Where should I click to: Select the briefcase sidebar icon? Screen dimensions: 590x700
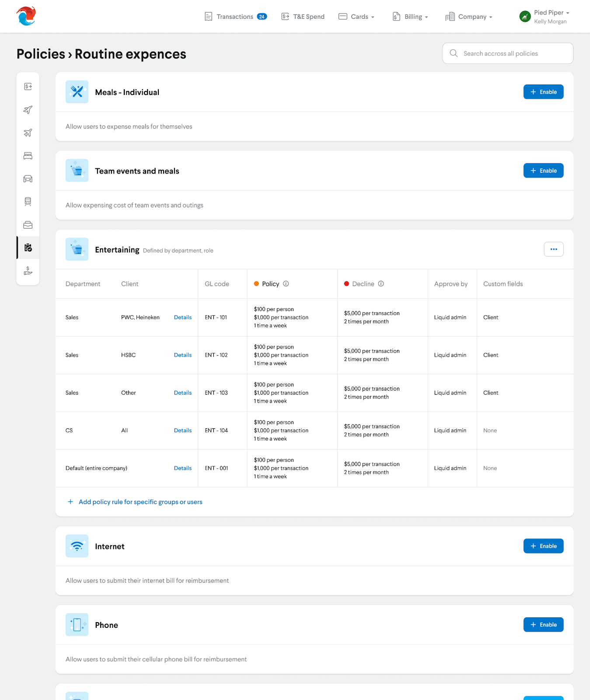[28, 225]
